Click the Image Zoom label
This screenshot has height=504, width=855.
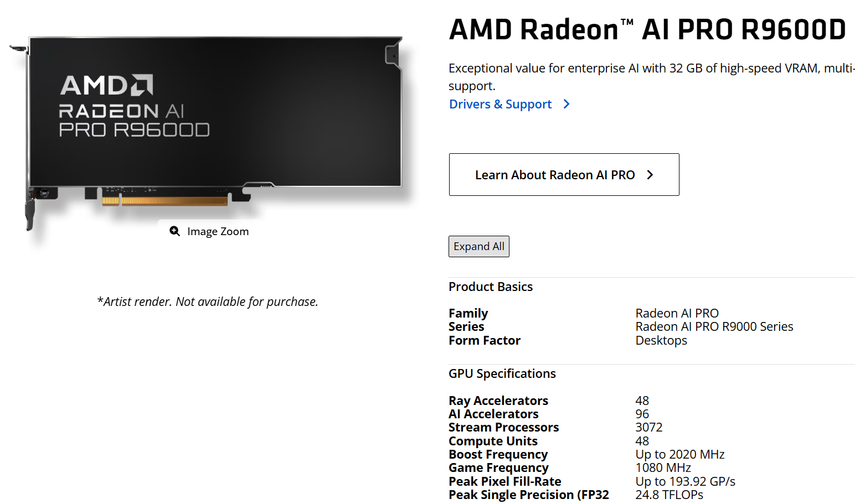point(218,231)
